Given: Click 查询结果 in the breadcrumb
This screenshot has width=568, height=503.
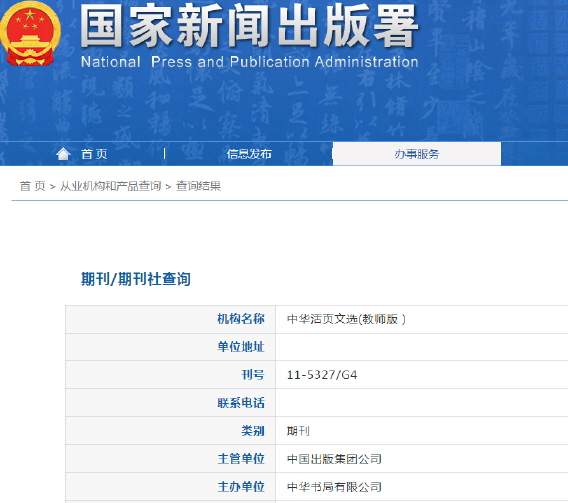Looking at the screenshot, I should coord(198,186).
